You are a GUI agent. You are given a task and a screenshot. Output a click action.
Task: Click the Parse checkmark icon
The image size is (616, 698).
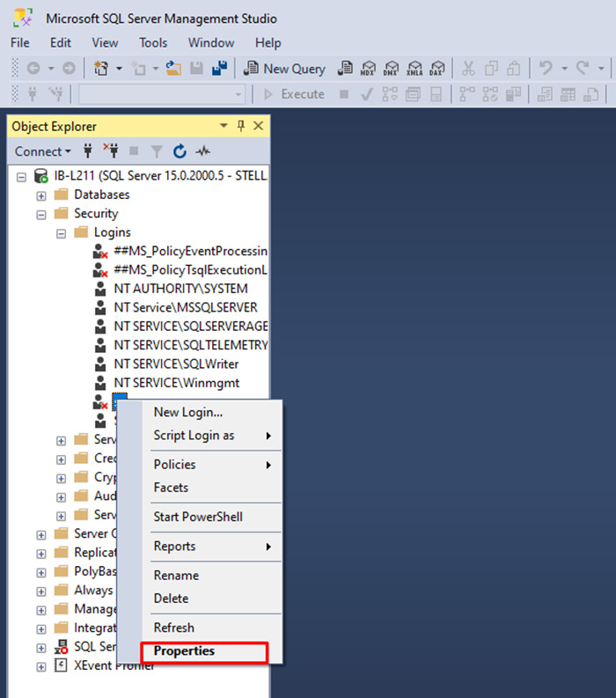[367, 94]
